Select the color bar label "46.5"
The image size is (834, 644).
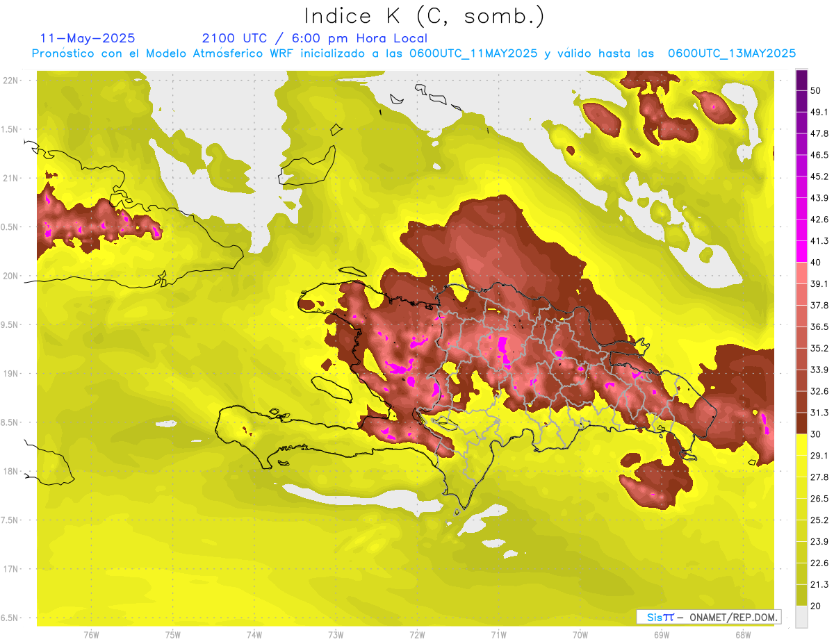(x=819, y=155)
